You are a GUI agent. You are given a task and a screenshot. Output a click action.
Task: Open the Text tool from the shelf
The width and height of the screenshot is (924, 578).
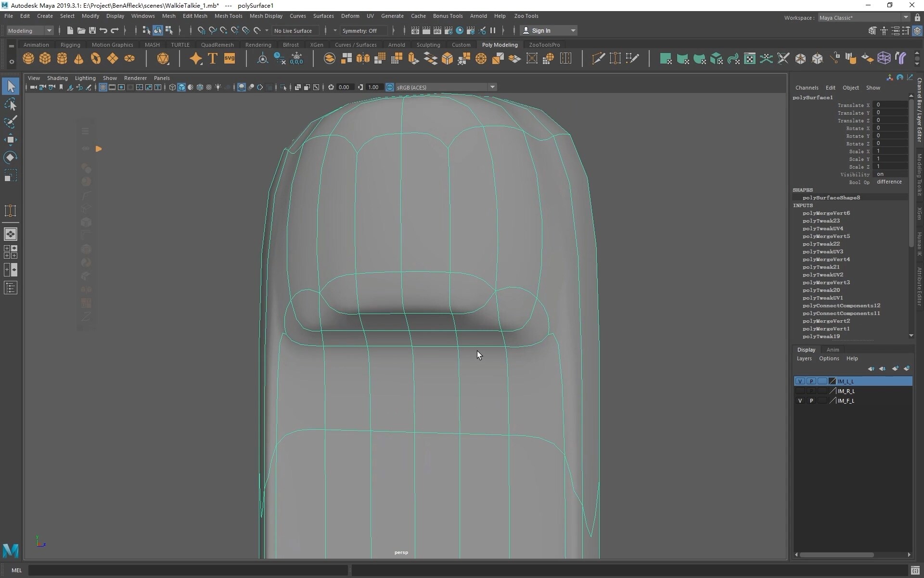(x=212, y=58)
